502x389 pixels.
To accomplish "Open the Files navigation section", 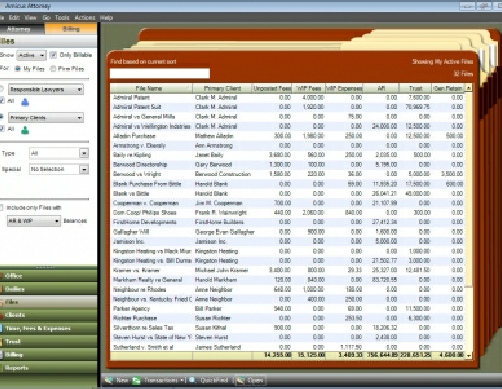I will [x=48, y=302].
